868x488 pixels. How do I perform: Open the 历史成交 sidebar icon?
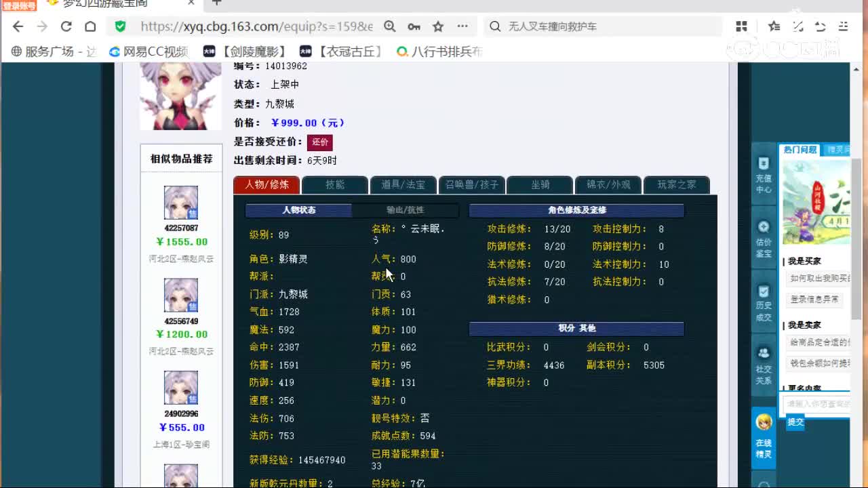tap(764, 303)
